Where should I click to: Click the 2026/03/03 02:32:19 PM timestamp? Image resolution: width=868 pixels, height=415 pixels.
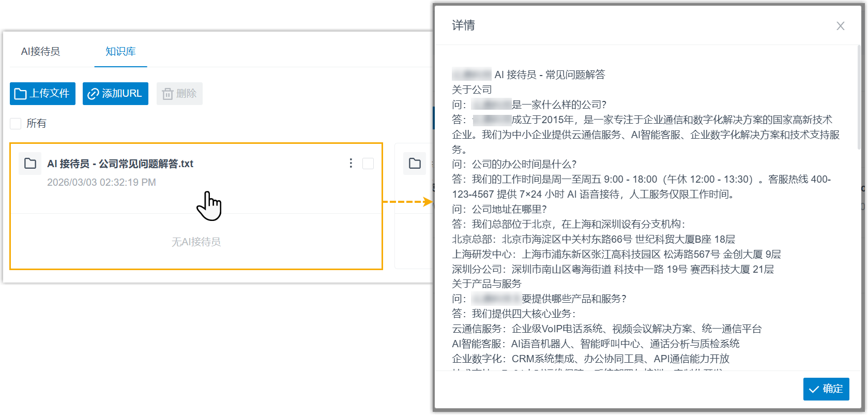(x=101, y=182)
